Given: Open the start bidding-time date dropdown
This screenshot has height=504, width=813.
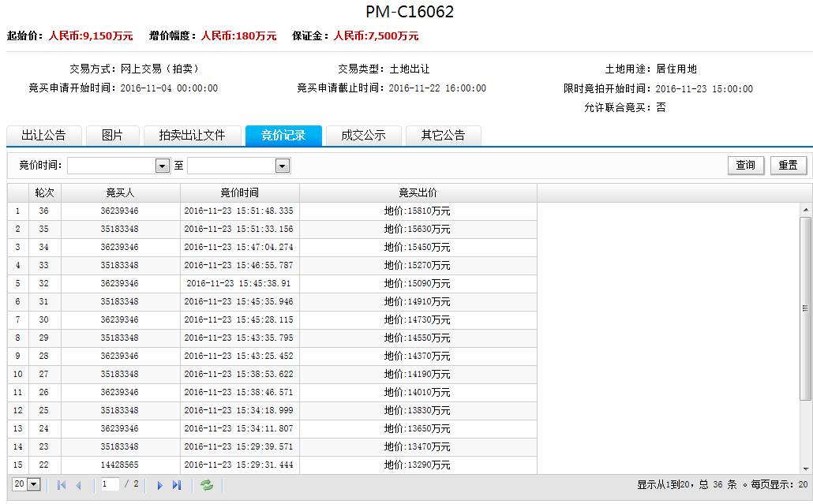Looking at the screenshot, I should (x=163, y=166).
